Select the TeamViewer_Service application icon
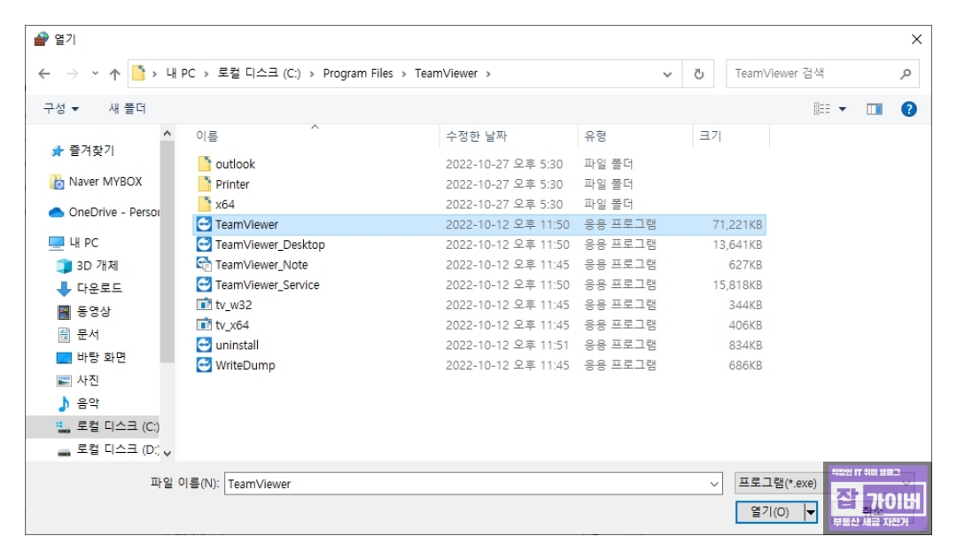This screenshot has height=560, width=957. click(x=204, y=284)
